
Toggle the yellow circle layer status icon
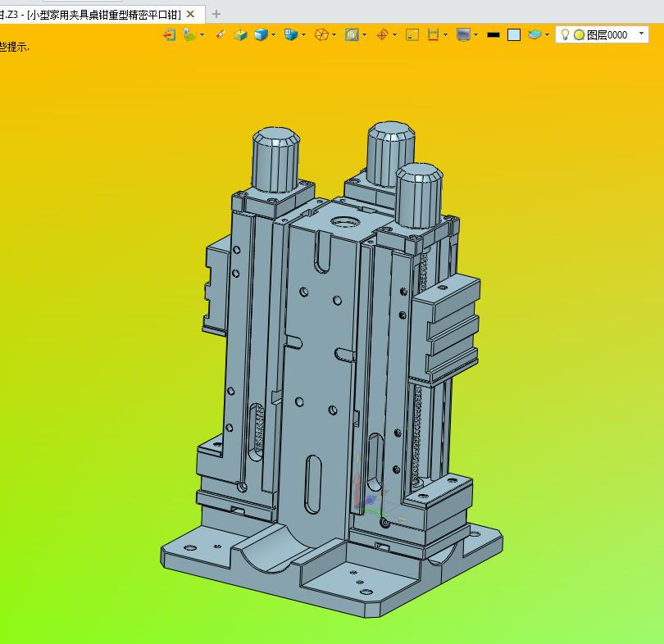tap(579, 34)
